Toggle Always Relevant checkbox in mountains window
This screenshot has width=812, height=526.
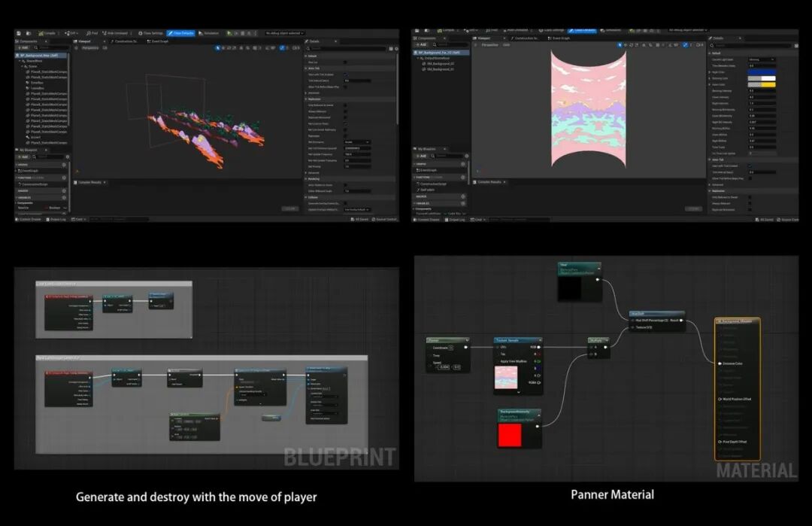click(345, 111)
